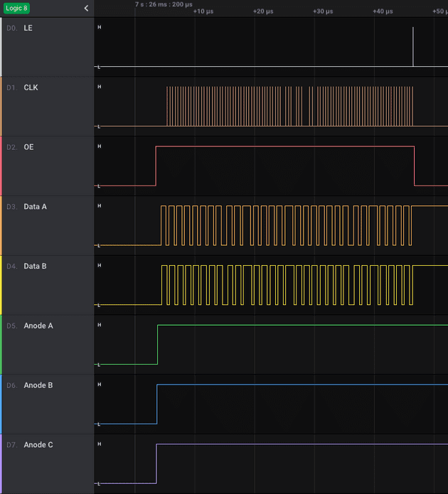
Task: Select the LE channel label
Action: tap(28, 28)
